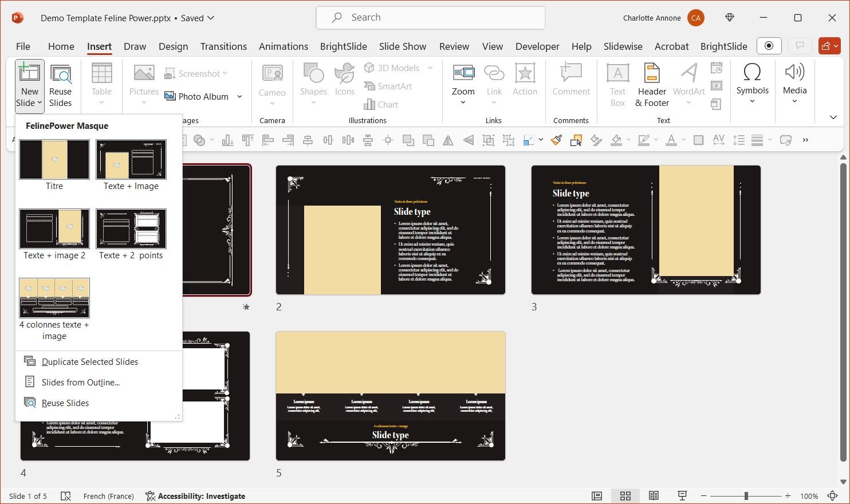Click the Align Right icon in quick toolbar
The image size is (850, 504).
[x=288, y=140]
